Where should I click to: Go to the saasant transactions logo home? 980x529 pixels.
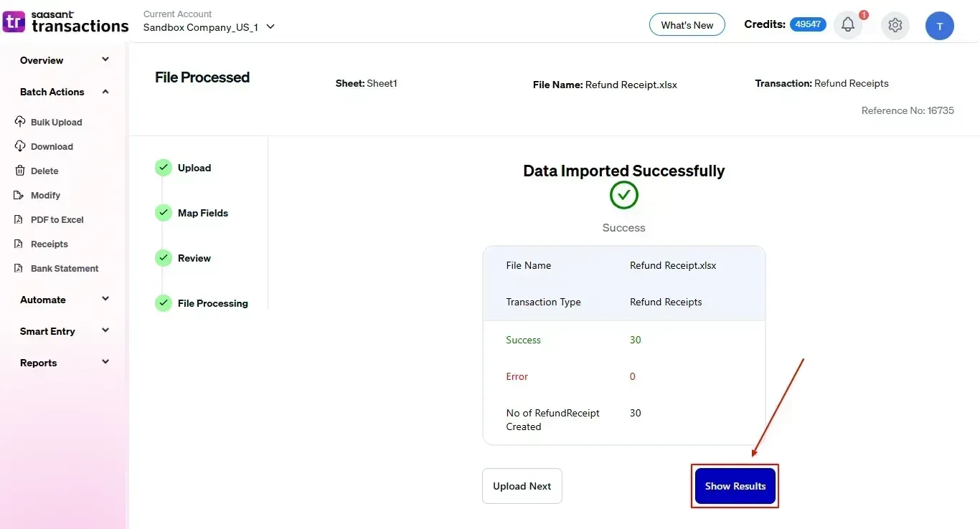66,22
